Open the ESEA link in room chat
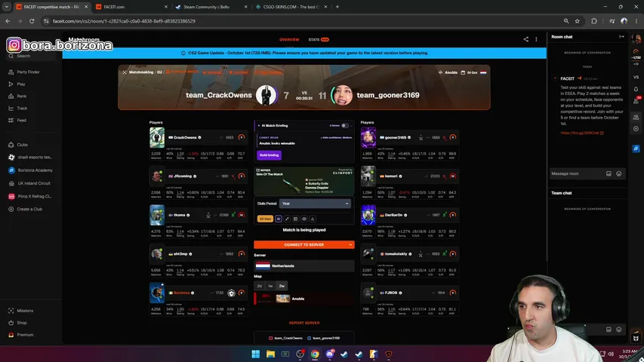Viewport: 644px width, 362px height. click(581, 133)
